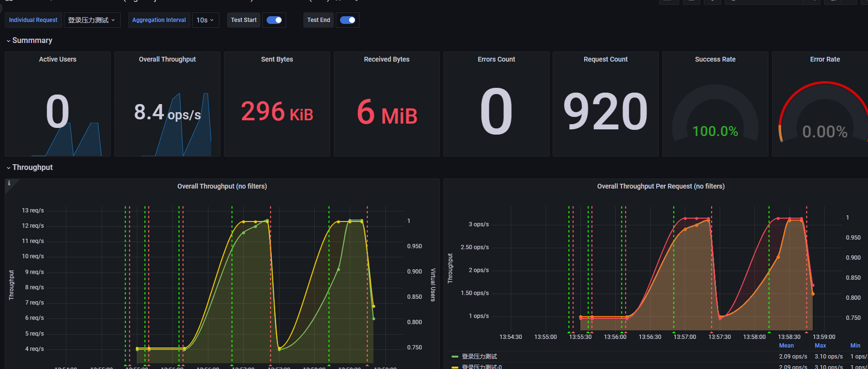
Task: Open the Received Bytes panel title menu
Action: (387, 59)
